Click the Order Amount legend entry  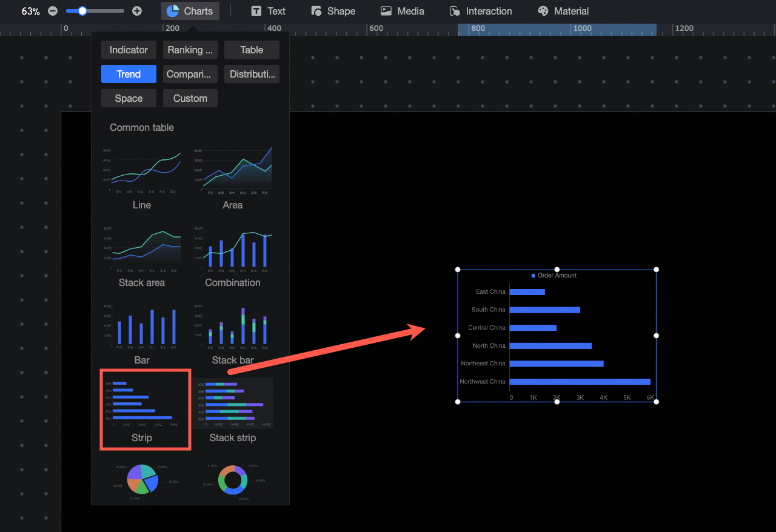(x=554, y=276)
